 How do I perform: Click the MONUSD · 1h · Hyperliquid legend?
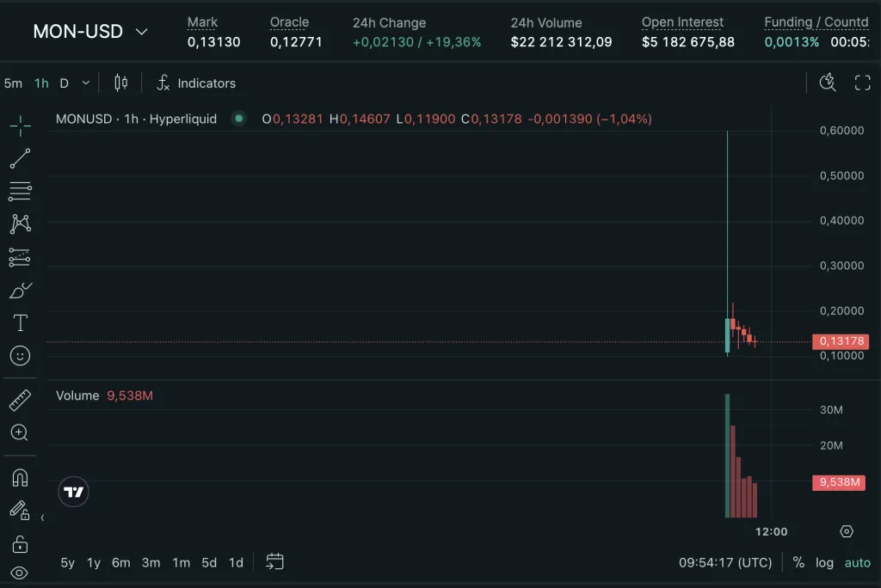tap(136, 119)
